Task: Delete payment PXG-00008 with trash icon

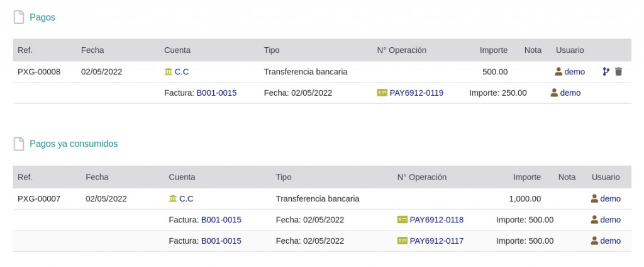Action: point(618,72)
